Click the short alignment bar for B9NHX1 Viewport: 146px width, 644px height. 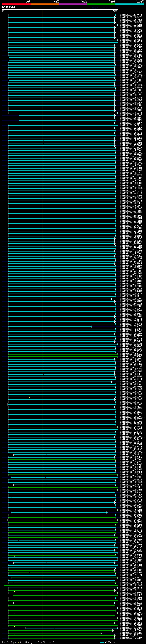pos(50,327)
